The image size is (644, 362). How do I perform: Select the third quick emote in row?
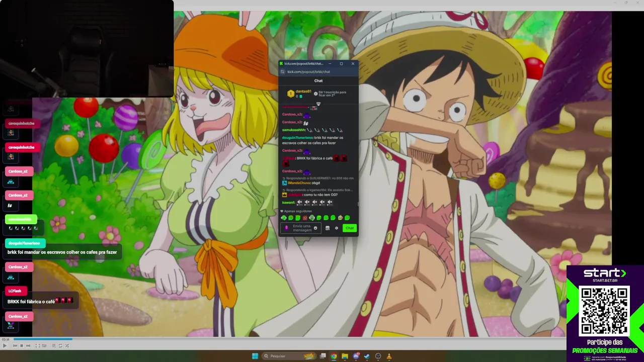tap(298, 218)
